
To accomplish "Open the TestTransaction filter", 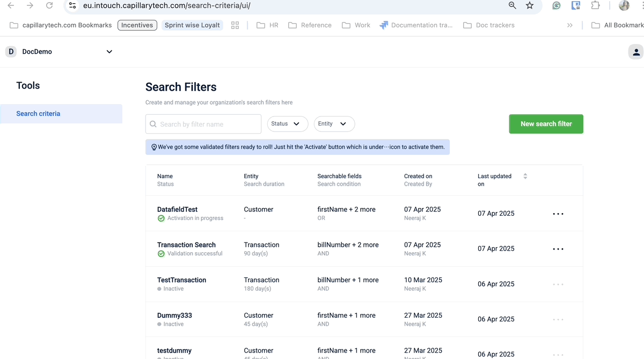I will (181, 280).
